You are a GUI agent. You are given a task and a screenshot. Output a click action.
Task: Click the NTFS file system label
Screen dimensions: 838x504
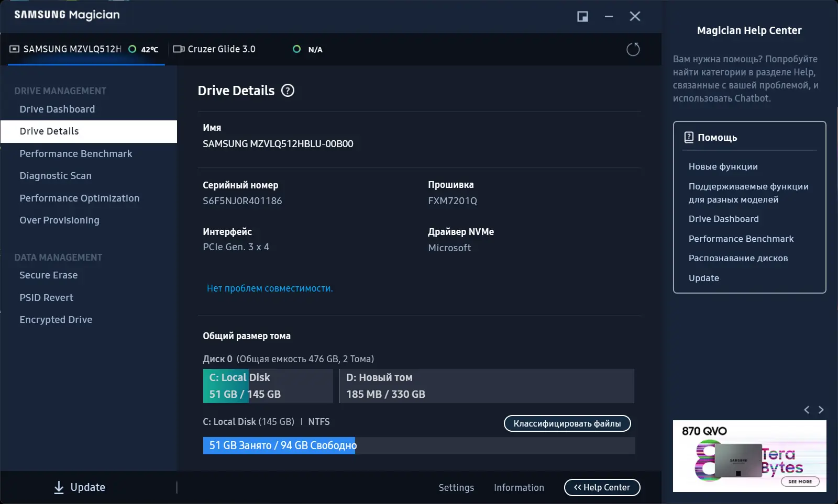coord(319,422)
